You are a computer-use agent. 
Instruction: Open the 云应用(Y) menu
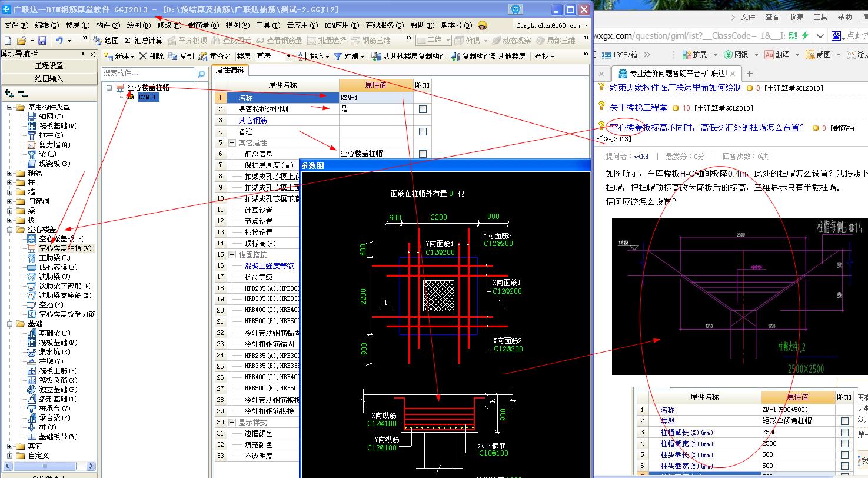302,25
